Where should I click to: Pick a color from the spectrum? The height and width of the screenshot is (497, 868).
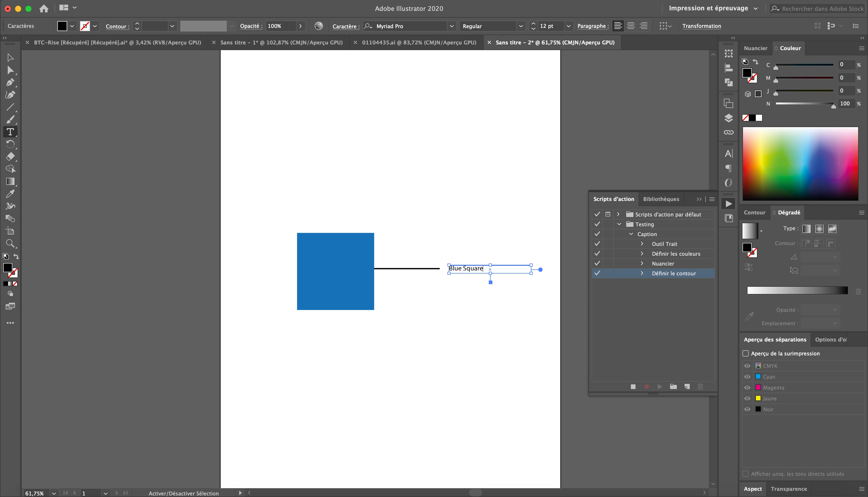(800, 163)
